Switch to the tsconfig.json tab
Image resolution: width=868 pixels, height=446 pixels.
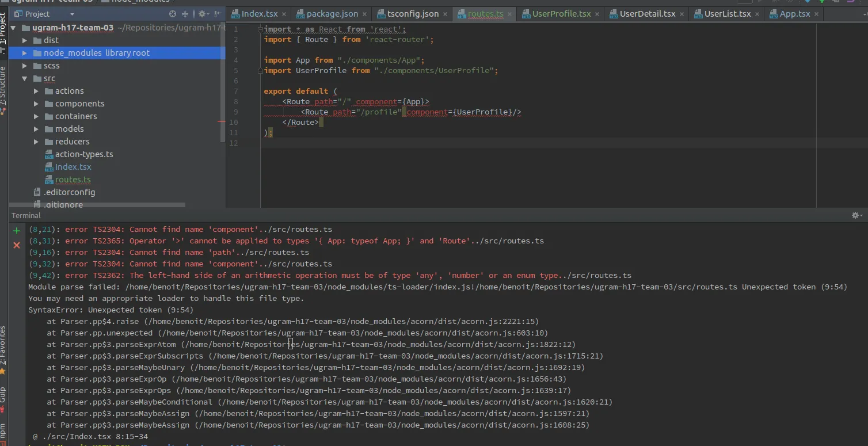coord(412,14)
